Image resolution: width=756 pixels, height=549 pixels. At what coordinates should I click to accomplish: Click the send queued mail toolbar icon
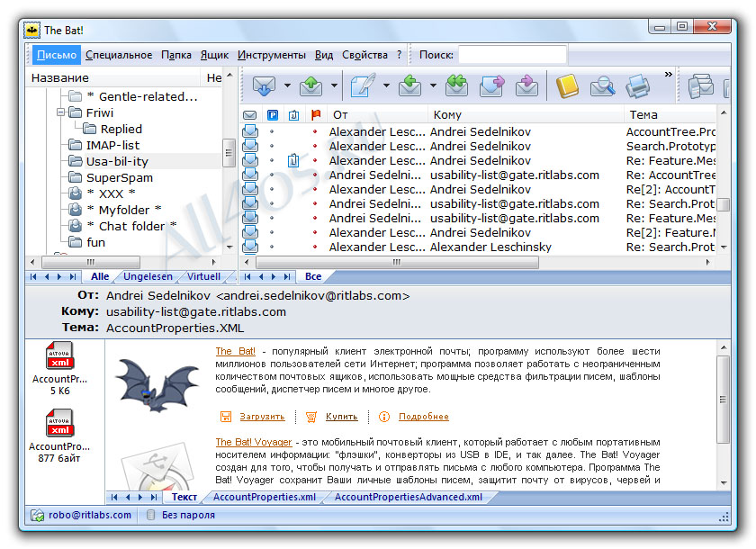click(311, 85)
